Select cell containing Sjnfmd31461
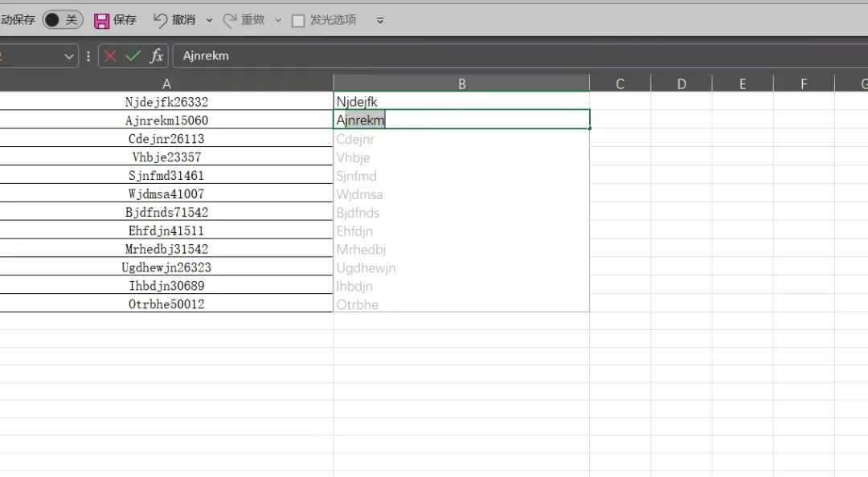 (166, 175)
